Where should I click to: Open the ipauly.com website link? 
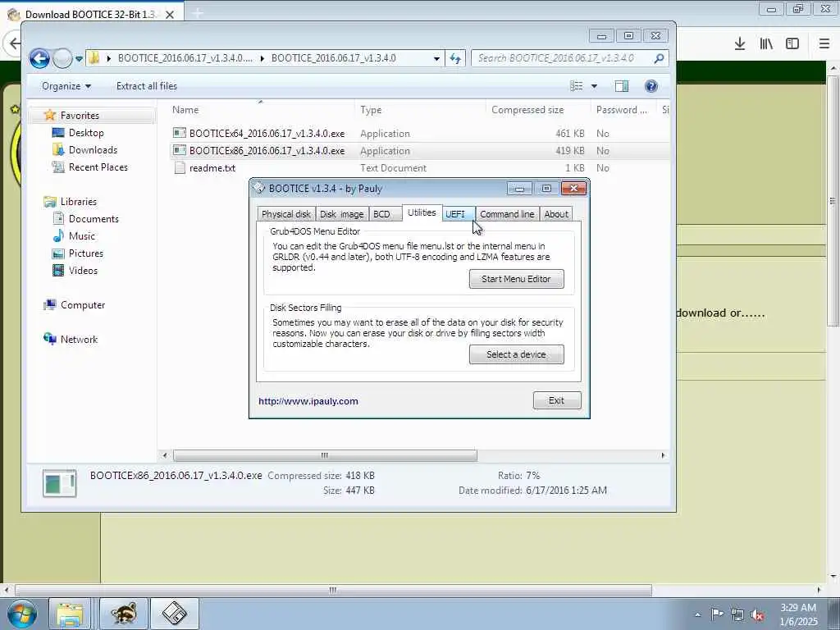coord(308,401)
